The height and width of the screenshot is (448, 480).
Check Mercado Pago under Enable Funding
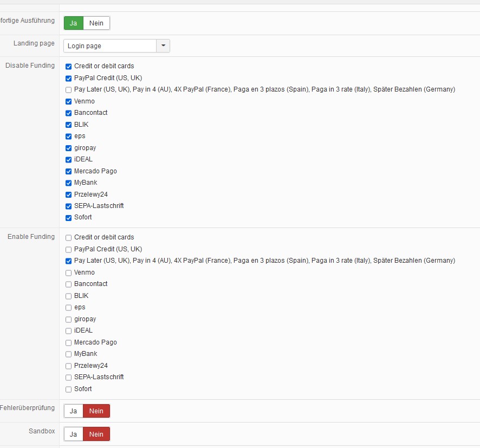tap(69, 343)
